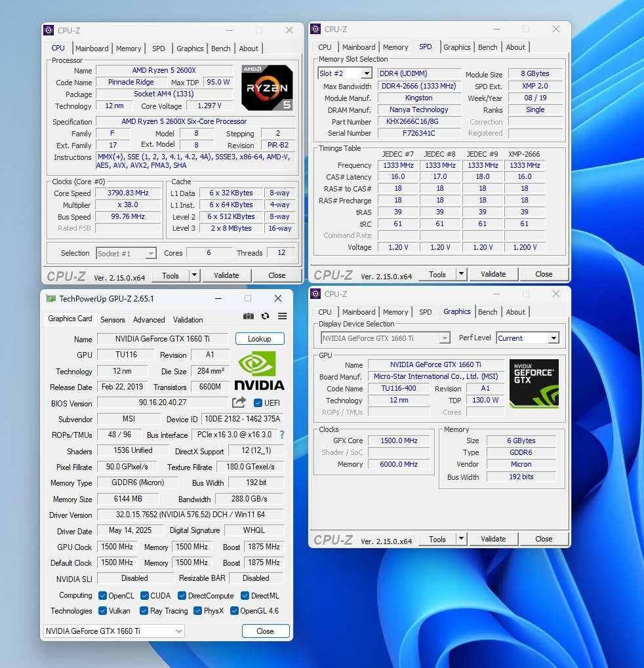Click Validate in the CPU window
The width and height of the screenshot is (644, 668).
pos(226,275)
